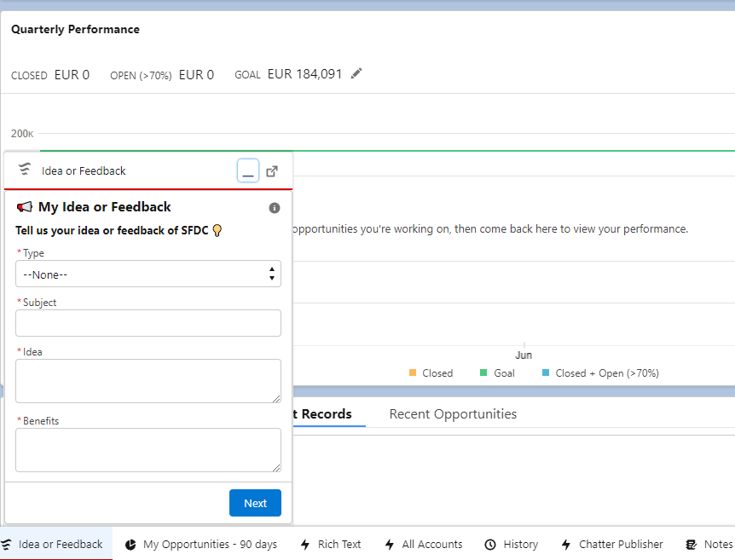Click the Idea textarea corner grip
The height and width of the screenshot is (560, 735).
click(276, 399)
